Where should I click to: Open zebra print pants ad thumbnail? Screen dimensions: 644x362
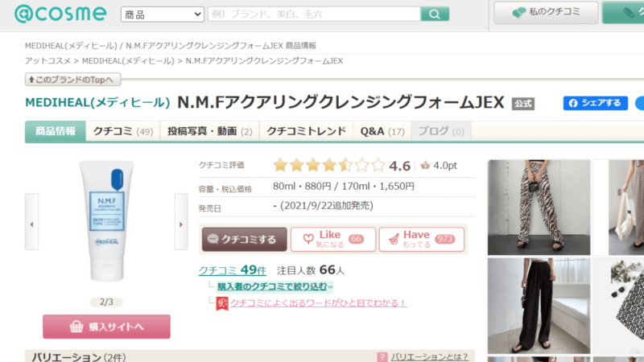click(539, 208)
